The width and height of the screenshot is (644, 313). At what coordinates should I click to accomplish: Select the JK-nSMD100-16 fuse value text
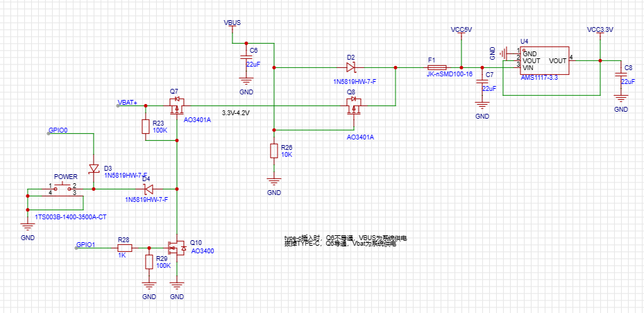coord(450,74)
